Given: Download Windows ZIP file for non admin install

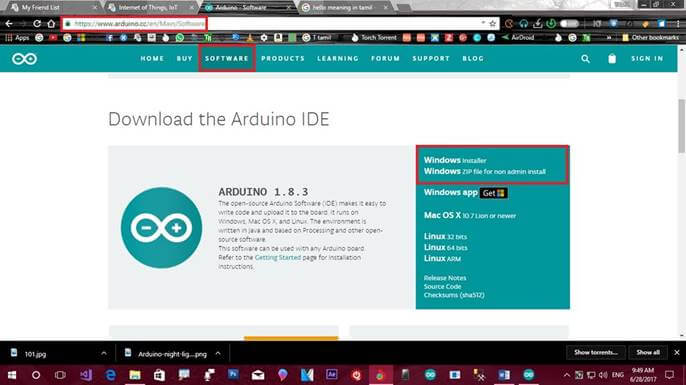Looking at the screenshot, I should [485, 171].
